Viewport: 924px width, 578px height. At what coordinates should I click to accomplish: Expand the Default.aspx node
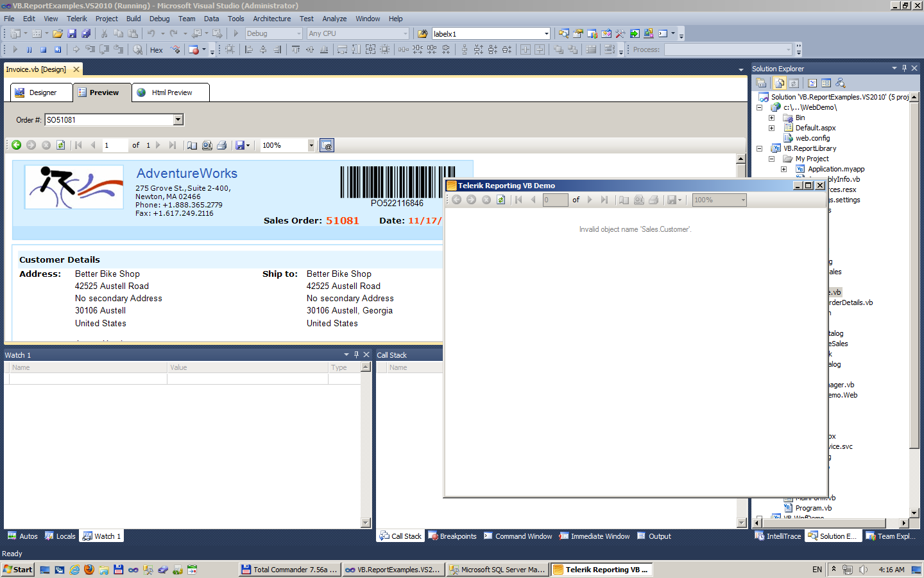click(x=772, y=128)
